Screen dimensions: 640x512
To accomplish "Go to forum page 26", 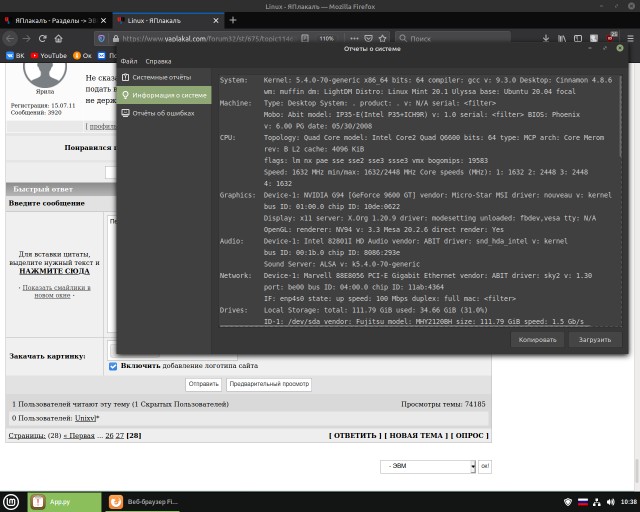I will tap(109, 436).
